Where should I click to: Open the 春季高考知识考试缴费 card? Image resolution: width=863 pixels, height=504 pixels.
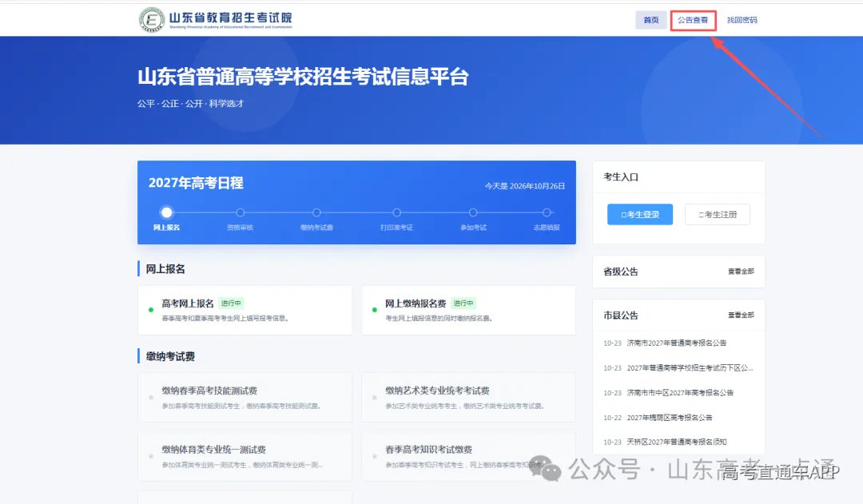(x=468, y=457)
